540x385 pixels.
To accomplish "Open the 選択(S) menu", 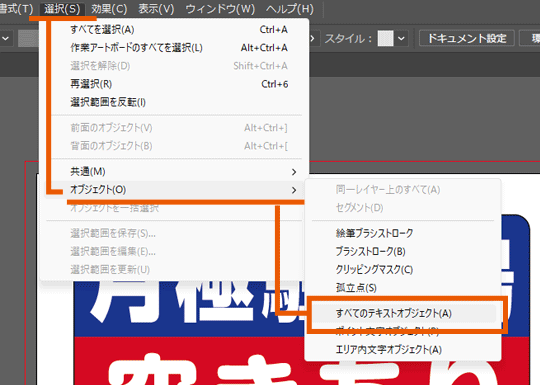I will 62,9.
